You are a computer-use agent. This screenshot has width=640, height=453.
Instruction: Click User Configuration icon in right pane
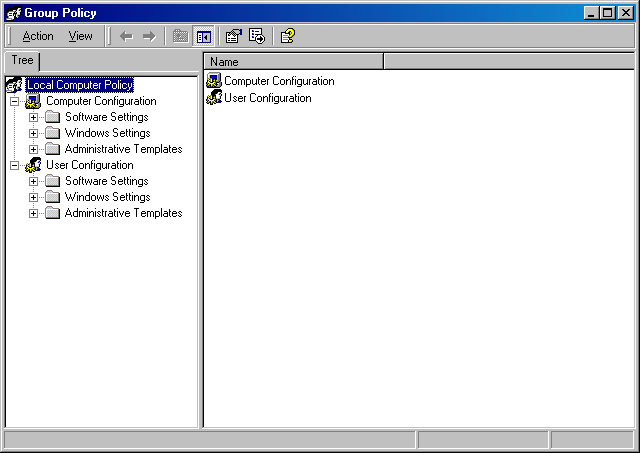(214, 98)
